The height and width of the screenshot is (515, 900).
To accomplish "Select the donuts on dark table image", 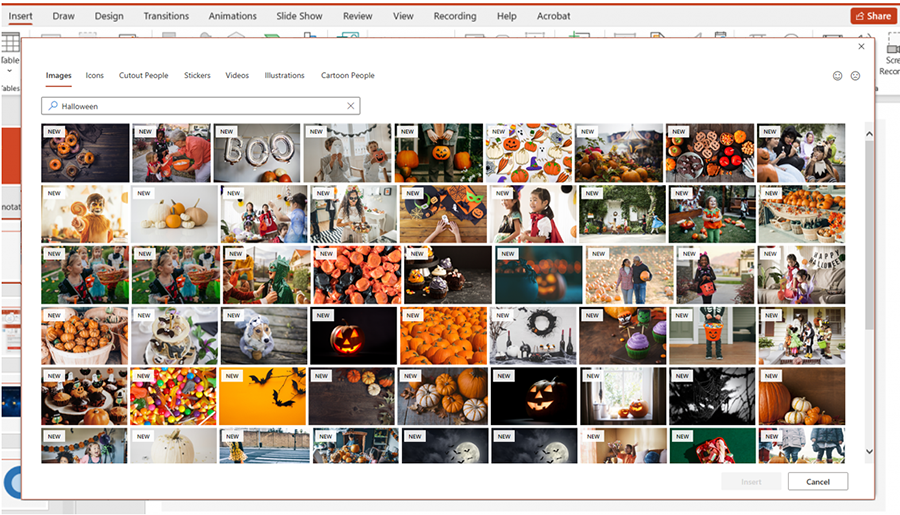I will click(85, 153).
